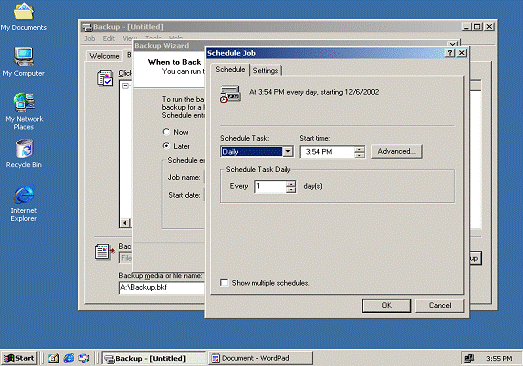523x366 pixels.
Task: Switch to the Schedule tab
Action: tap(230, 69)
